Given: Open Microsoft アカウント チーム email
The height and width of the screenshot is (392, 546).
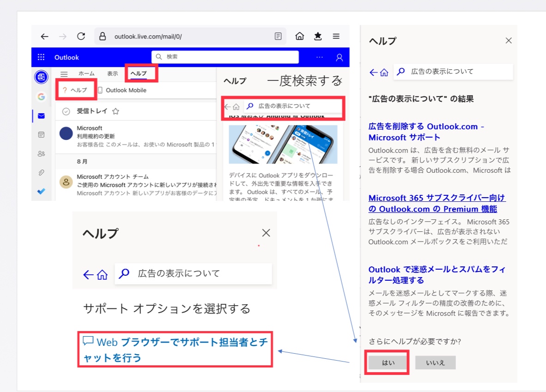Looking at the screenshot, I should click(136, 185).
